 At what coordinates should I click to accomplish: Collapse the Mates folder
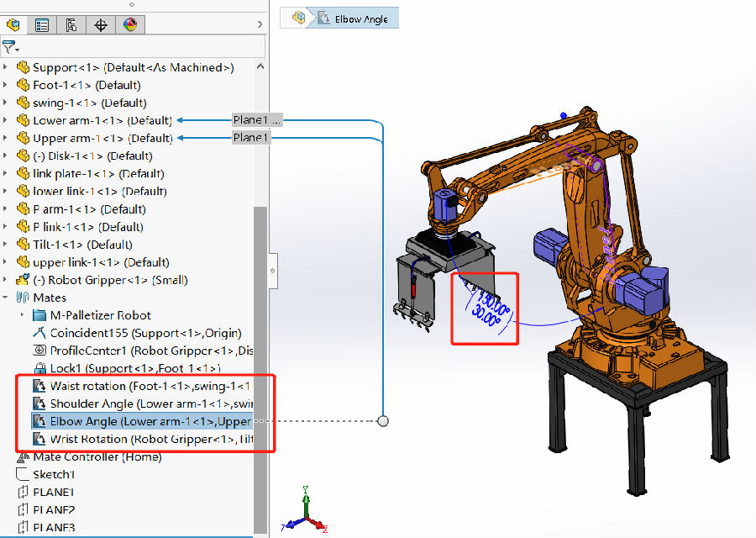pos(7,298)
